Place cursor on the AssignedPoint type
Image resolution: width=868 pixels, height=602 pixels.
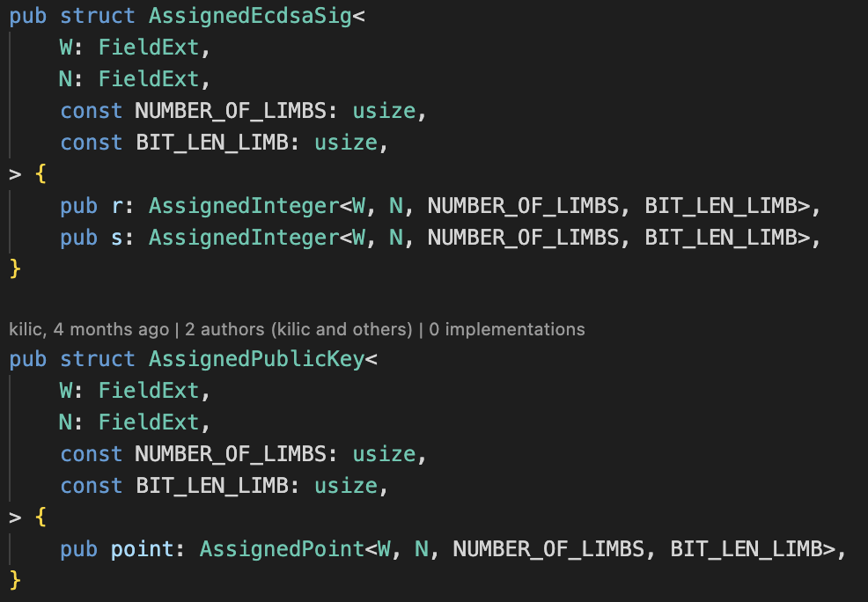click(x=282, y=549)
